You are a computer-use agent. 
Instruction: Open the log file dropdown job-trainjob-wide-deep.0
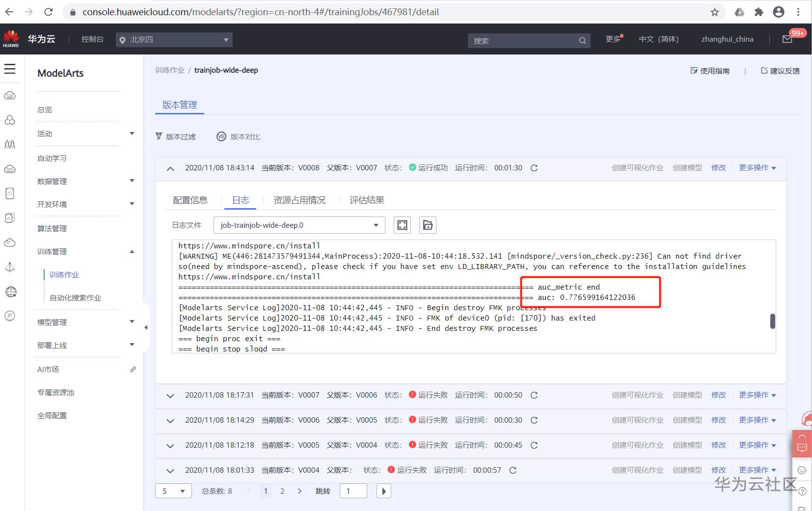point(299,225)
